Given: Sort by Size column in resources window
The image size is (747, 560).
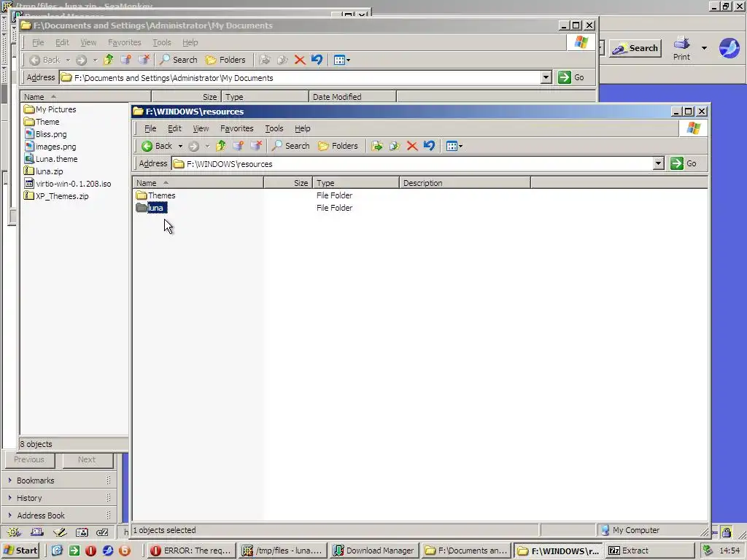Looking at the screenshot, I should [287, 183].
